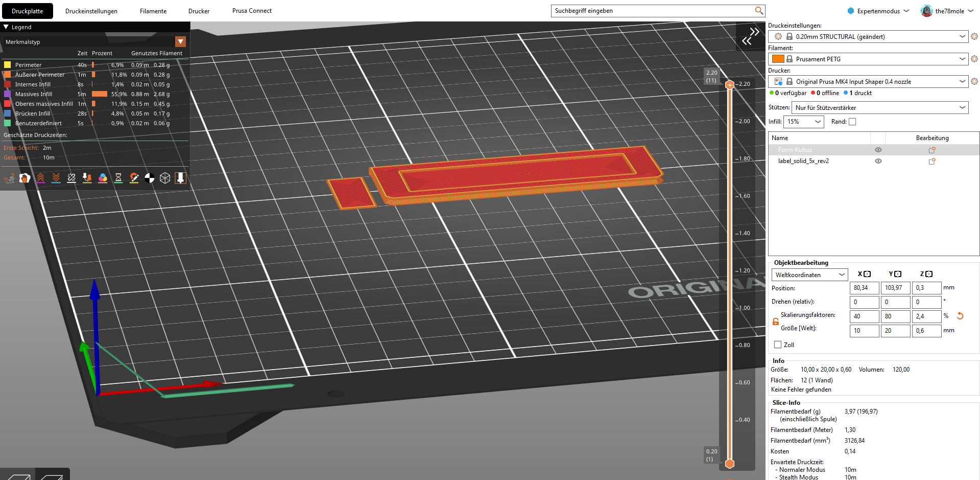This screenshot has width=980, height=480.
Task: Click layer slider top handle
Action: tap(730, 84)
